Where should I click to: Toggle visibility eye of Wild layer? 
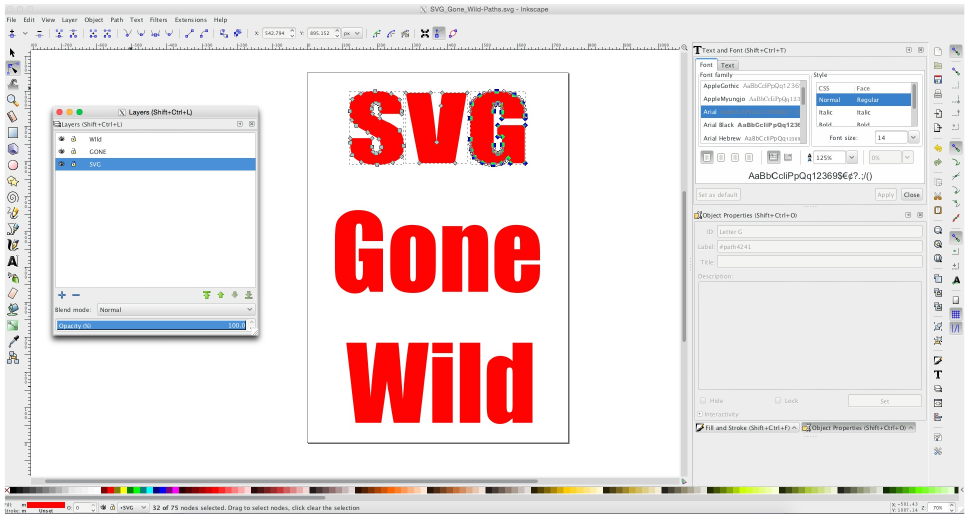(61, 139)
